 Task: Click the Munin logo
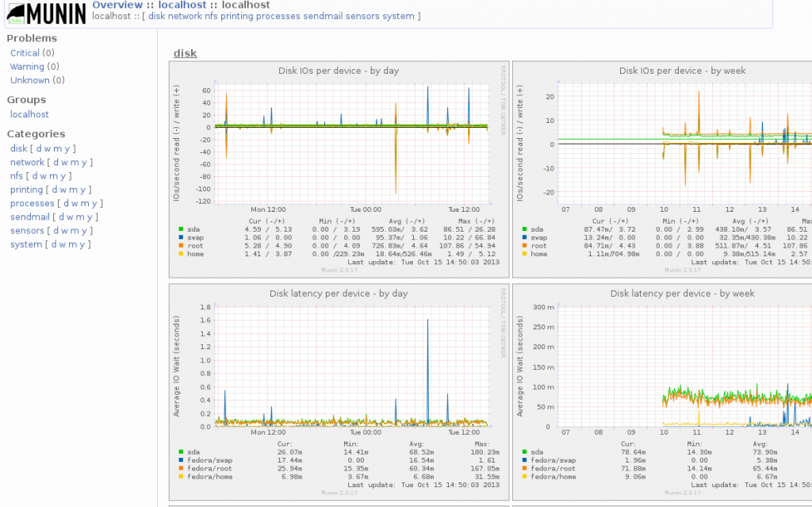pyautogui.click(x=45, y=13)
